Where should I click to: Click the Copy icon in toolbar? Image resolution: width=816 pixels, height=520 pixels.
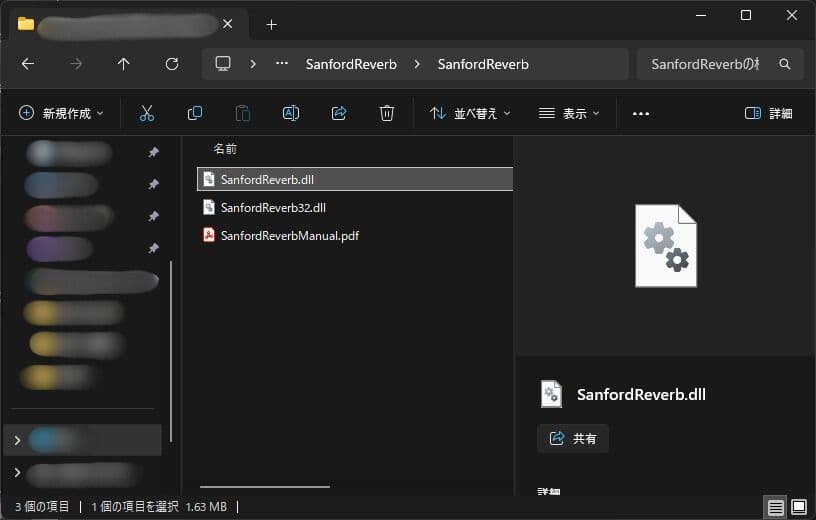click(195, 114)
